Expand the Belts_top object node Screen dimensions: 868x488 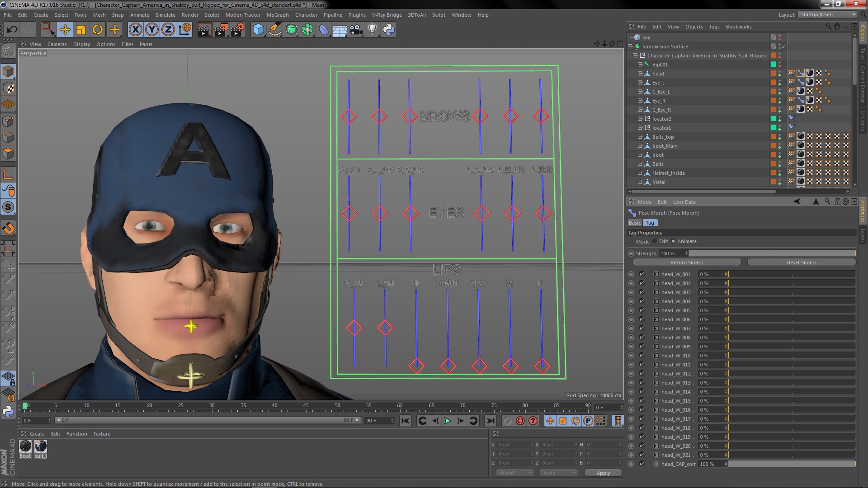coord(640,137)
